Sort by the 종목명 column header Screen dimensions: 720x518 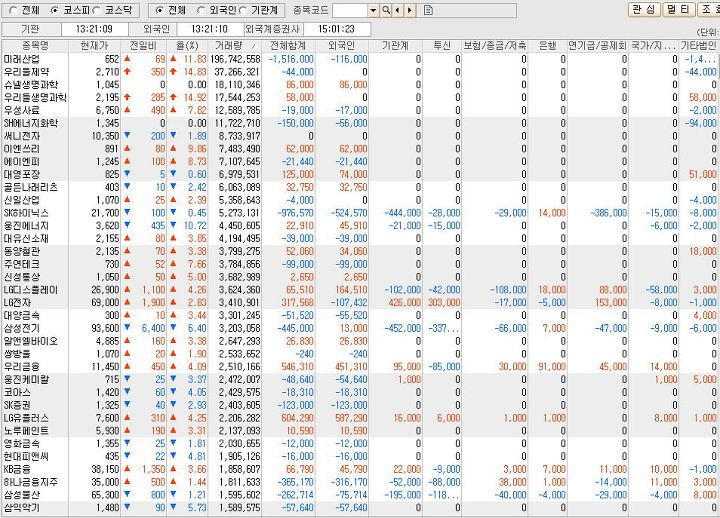coord(35,45)
